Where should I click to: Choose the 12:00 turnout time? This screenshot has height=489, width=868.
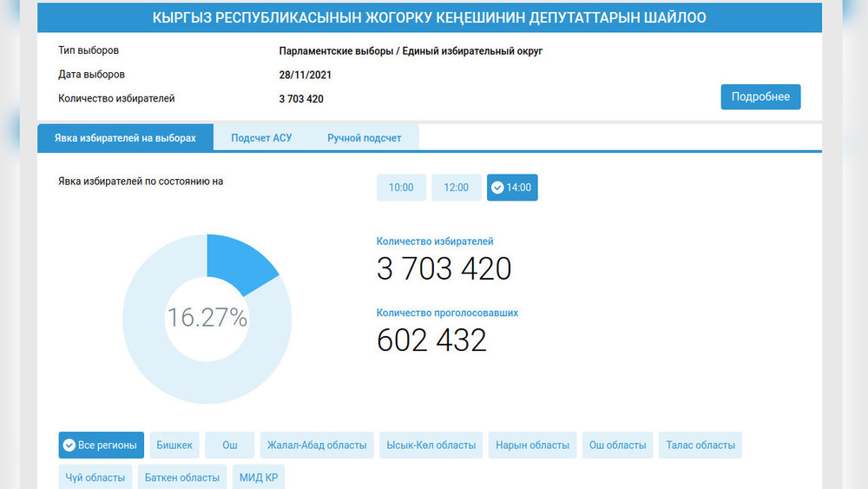(x=456, y=188)
